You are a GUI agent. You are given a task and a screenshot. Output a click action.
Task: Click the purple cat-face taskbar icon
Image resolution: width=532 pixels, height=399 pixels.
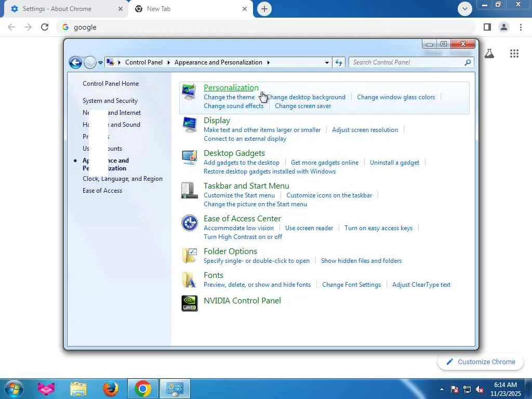click(x=46, y=389)
